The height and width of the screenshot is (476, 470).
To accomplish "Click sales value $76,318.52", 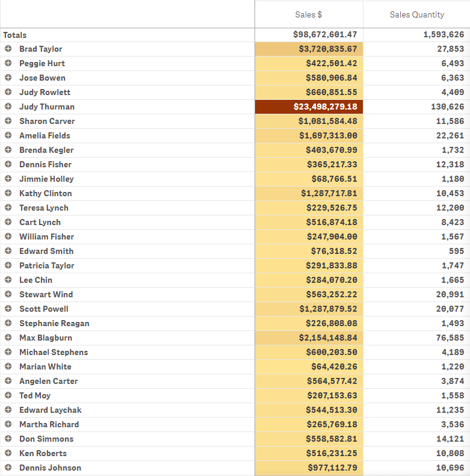I will (334, 251).
